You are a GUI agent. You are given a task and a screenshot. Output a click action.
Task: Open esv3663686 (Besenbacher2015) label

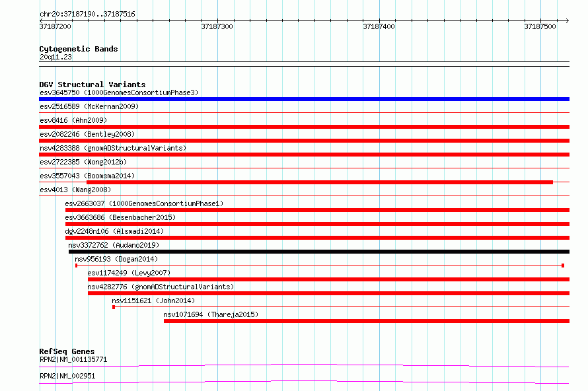click(x=120, y=217)
